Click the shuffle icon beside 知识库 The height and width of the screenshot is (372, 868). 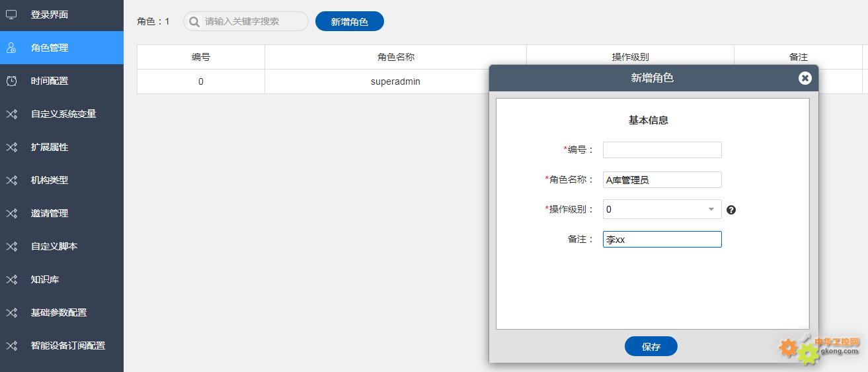(11, 279)
